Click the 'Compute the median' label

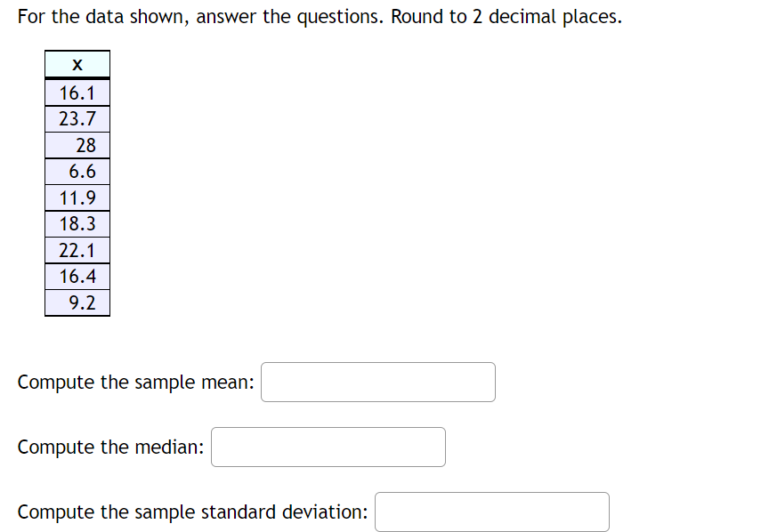[109, 447]
